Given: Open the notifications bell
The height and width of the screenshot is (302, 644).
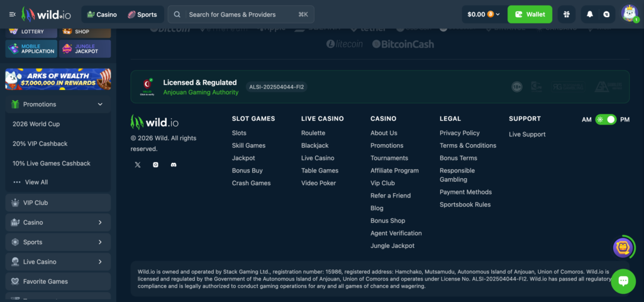Looking at the screenshot, I should pos(590,14).
